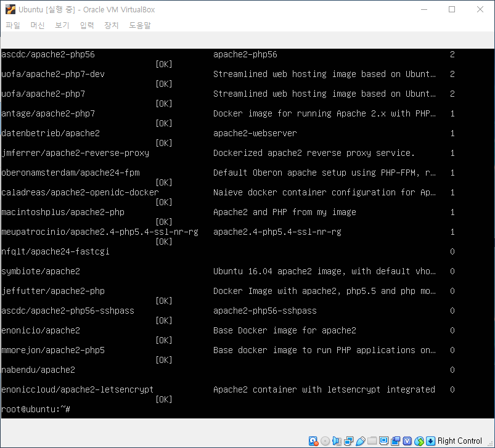Screen dimensions: 495x448
Task: Click the enonicio/apache2 entry
Action: [41, 330]
